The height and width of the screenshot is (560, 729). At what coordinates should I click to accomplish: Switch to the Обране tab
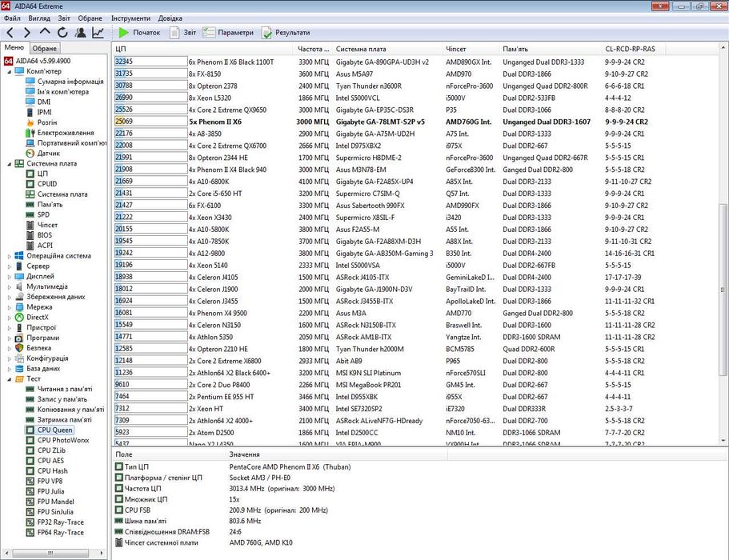pyautogui.click(x=44, y=48)
